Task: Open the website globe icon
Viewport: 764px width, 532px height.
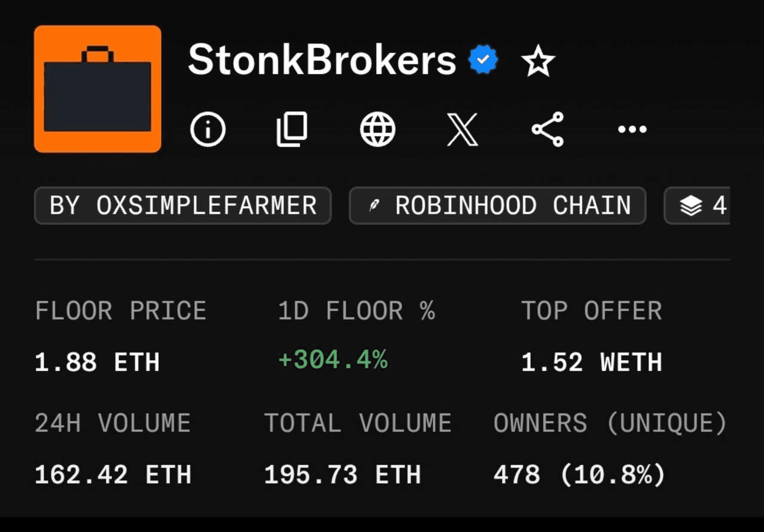Action: pos(378,129)
